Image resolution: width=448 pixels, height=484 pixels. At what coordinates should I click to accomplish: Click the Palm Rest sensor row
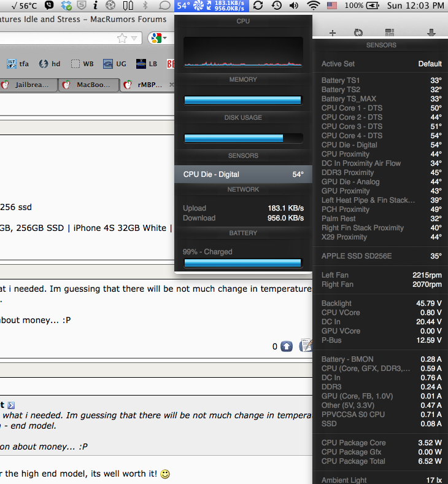pos(381,219)
